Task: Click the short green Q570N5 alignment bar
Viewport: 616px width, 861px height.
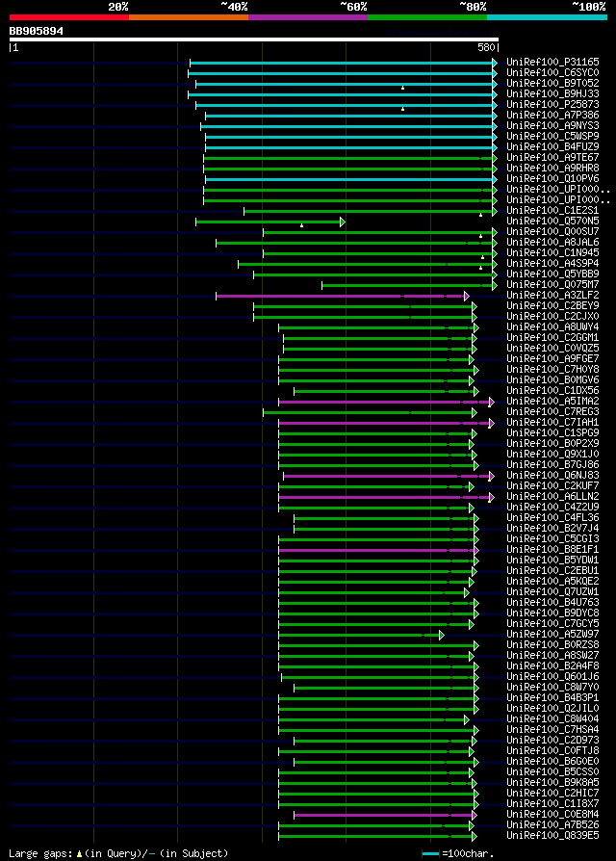Action: (269, 222)
